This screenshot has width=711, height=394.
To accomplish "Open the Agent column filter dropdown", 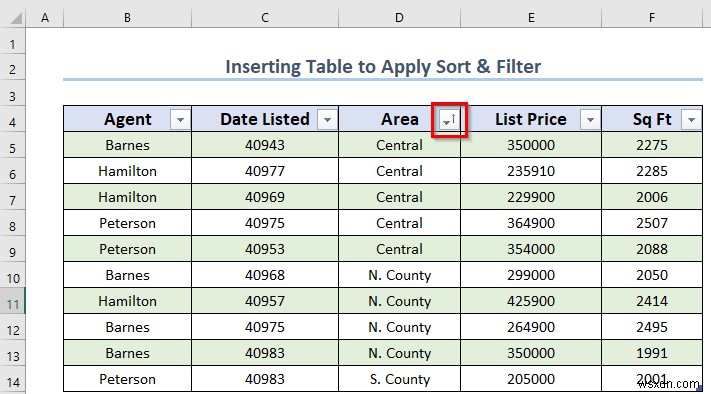I will (x=180, y=120).
